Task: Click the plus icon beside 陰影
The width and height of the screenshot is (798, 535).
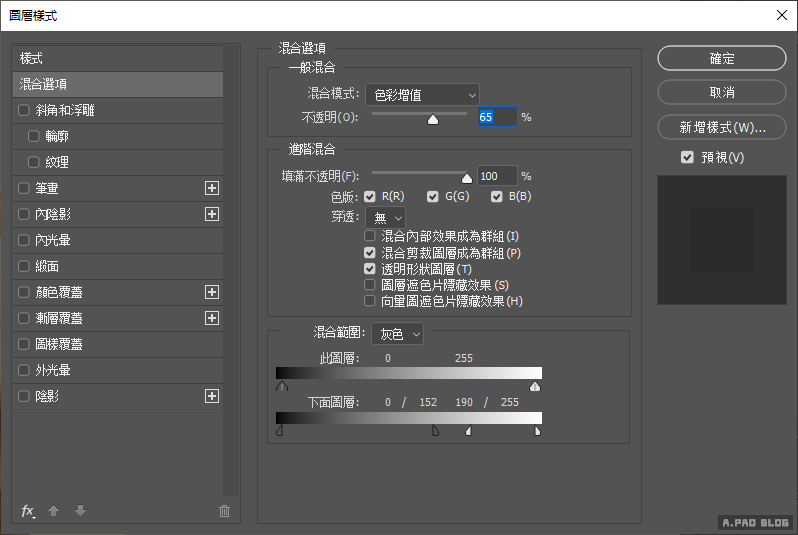Action: pos(211,396)
